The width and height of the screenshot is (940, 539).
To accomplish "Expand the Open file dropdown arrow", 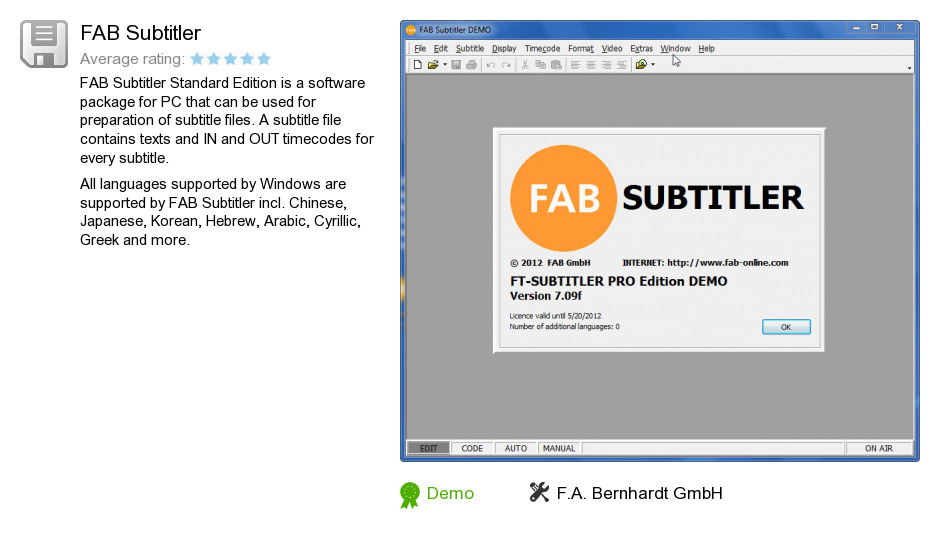I will (x=445, y=65).
